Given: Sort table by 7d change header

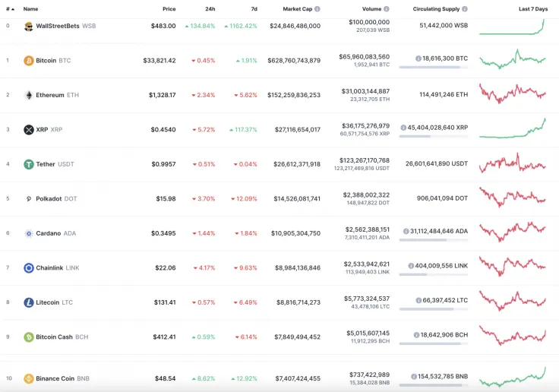Looking at the screenshot, I should 254,9.
